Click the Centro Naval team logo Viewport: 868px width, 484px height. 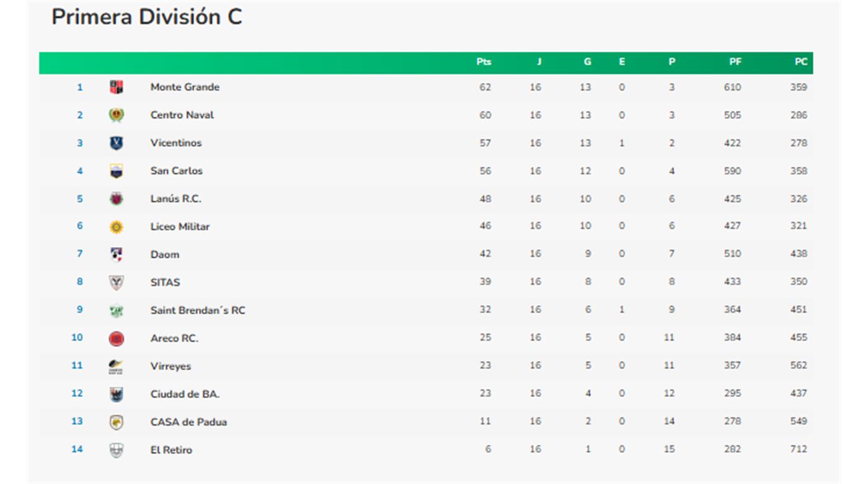[x=117, y=115]
